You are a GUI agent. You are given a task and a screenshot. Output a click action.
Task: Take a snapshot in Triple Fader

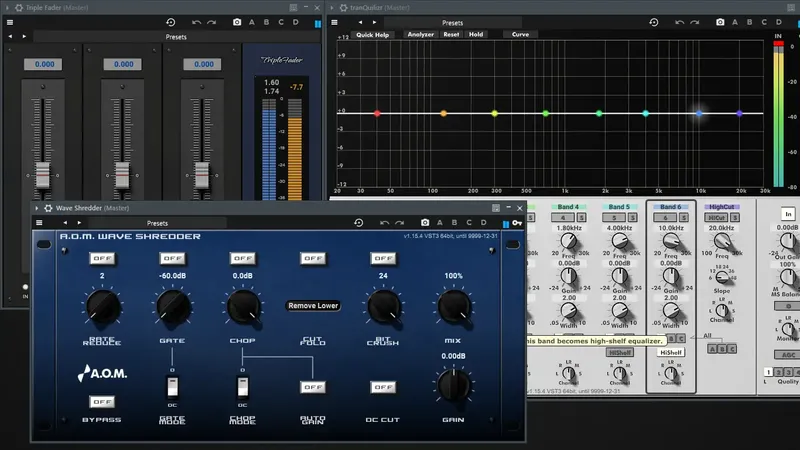point(237,22)
